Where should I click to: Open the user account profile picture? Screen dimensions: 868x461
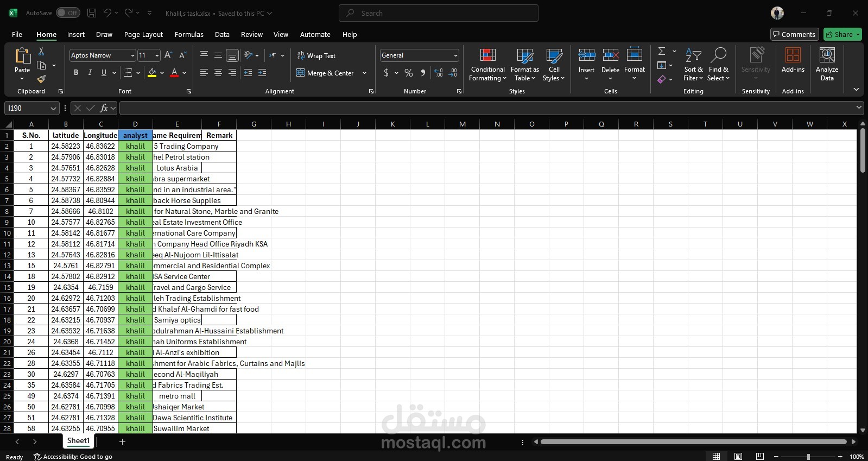point(777,13)
